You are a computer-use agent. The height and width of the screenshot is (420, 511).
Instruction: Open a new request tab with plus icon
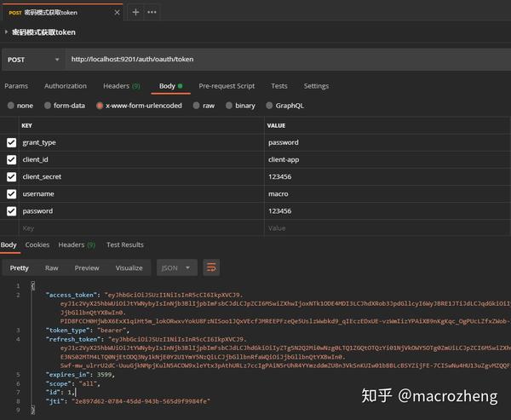(x=135, y=13)
